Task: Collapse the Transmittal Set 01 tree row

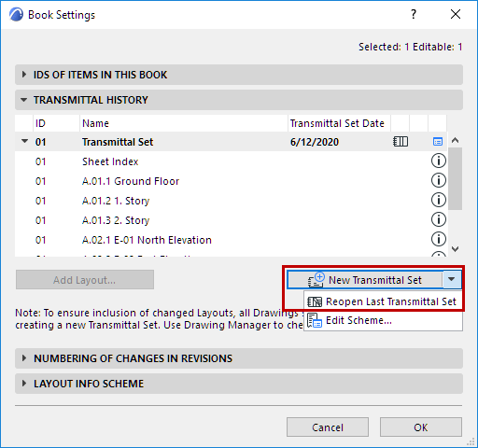Action: 24,141
